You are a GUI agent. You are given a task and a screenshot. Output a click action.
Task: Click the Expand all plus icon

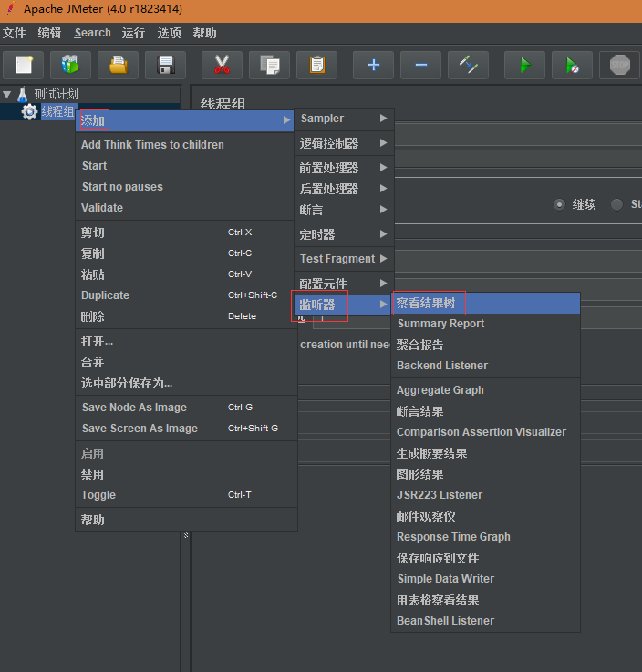click(374, 65)
